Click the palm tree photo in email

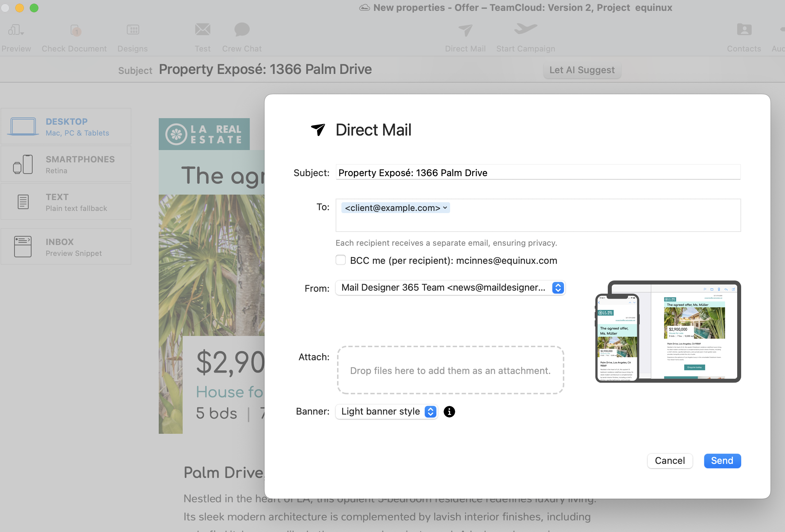212,265
